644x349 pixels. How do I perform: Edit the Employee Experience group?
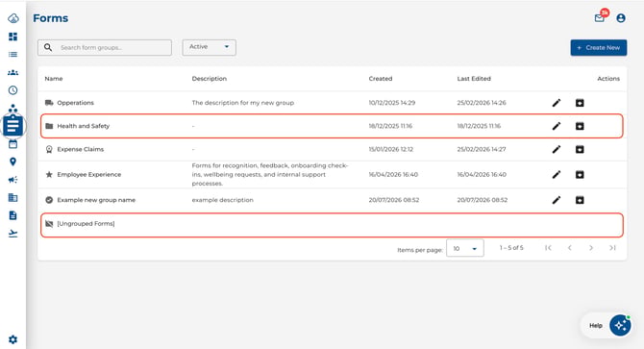point(557,175)
